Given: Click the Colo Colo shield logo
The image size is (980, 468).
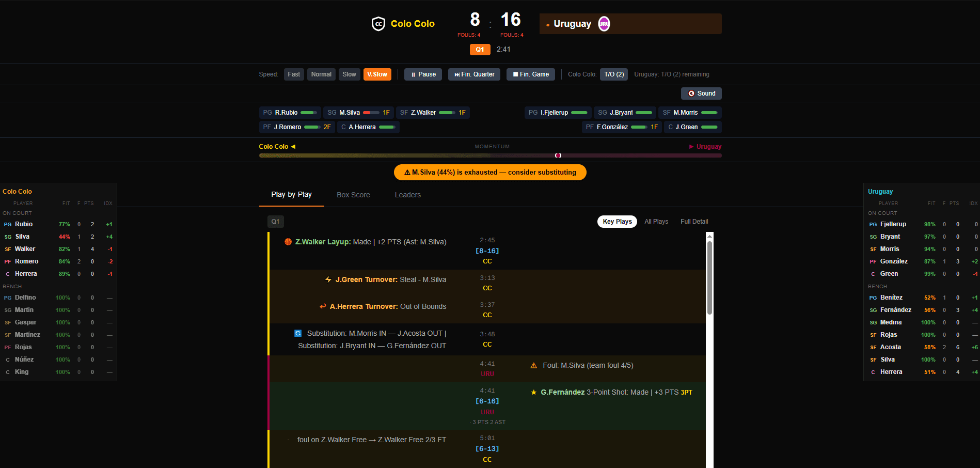Looking at the screenshot, I should (378, 24).
